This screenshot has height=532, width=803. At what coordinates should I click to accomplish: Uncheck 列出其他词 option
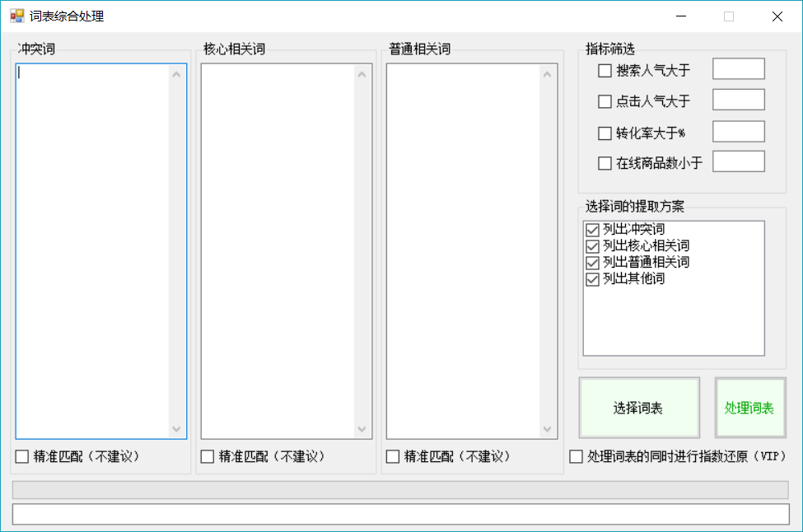pyautogui.click(x=592, y=279)
